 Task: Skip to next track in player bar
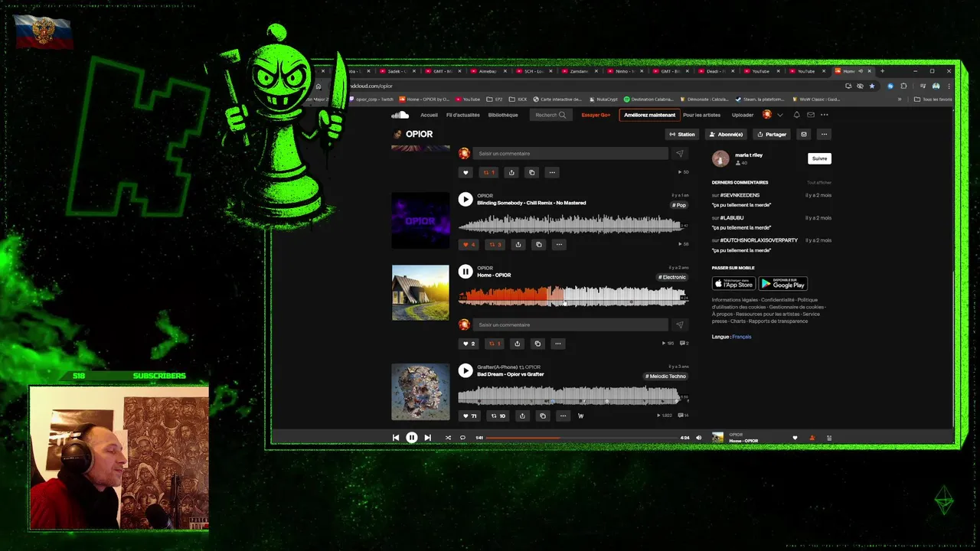point(427,438)
